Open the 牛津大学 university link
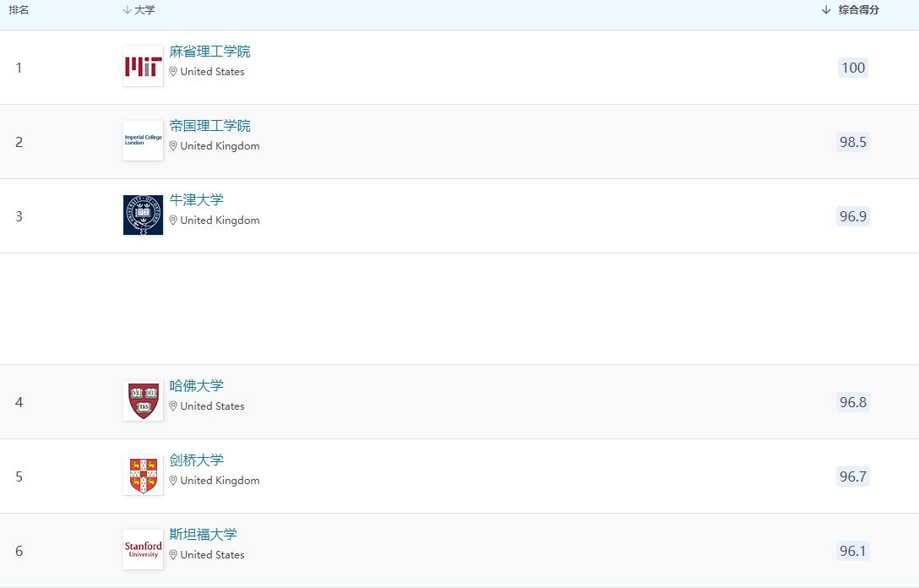The width and height of the screenshot is (919, 588). click(x=196, y=200)
